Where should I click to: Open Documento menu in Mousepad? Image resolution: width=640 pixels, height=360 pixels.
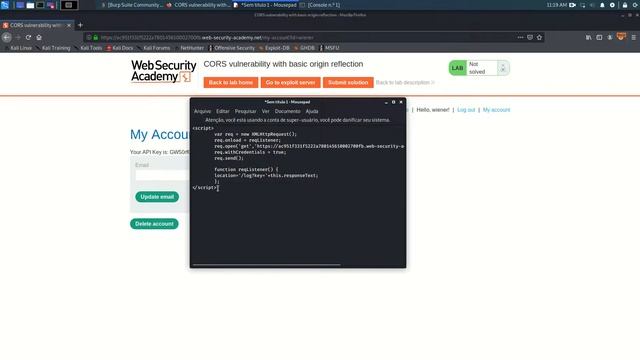[287, 111]
